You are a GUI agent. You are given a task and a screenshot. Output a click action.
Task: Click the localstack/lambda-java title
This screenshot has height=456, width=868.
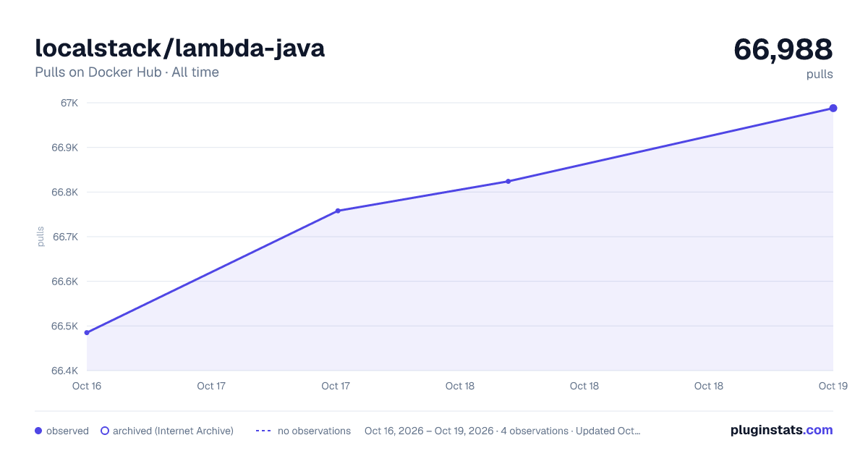click(x=180, y=48)
